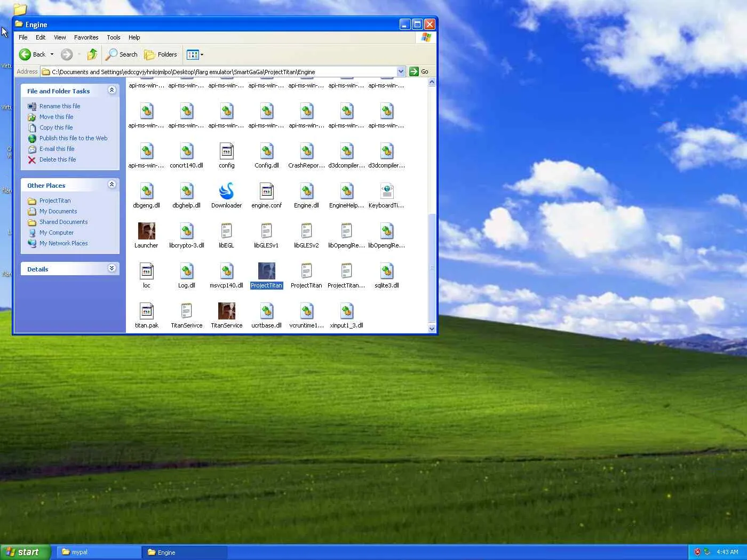This screenshot has width=747, height=560.
Task: Select the dbgeng.dll file icon
Action: 146,191
